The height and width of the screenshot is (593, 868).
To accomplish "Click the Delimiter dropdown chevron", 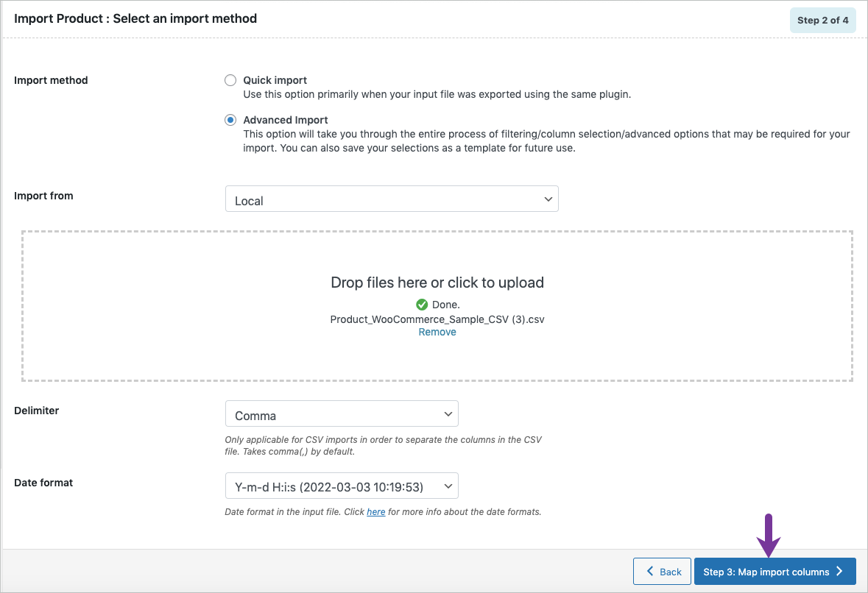I will [x=448, y=413].
